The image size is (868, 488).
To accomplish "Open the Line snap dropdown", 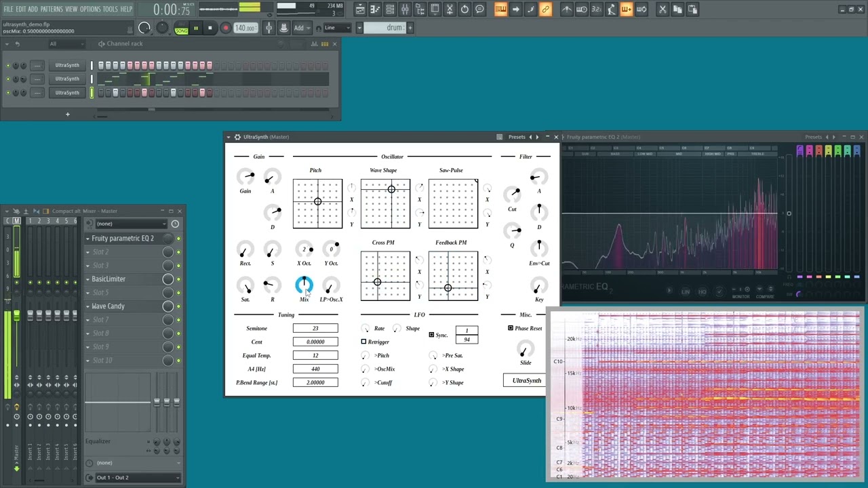I will [337, 28].
